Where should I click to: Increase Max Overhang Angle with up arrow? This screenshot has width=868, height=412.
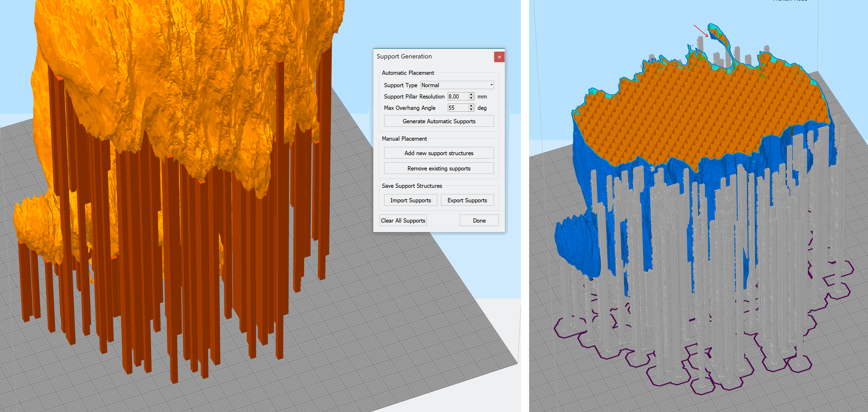471,106
